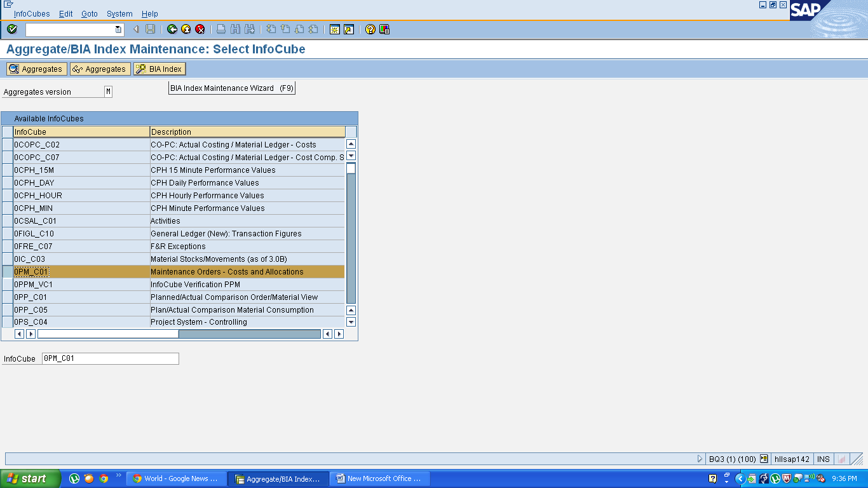Select the 0COPC_C02 InfoCube cell
Viewport: 868px width, 488px height.
[81, 144]
